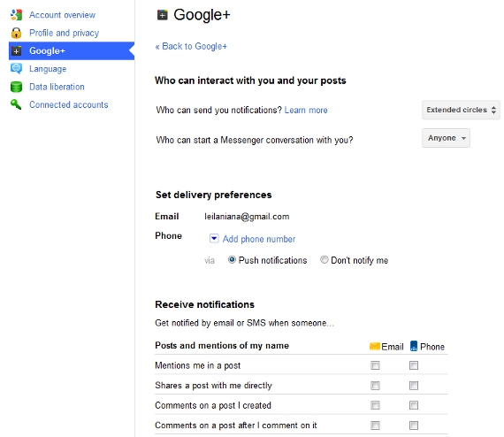Click the Email envelope column icon
This screenshot has height=437, width=504.
click(375, 346)
